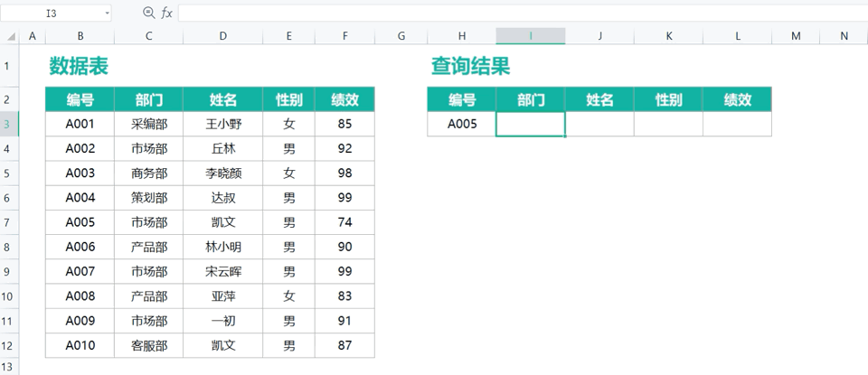Select cell 李晓颜
Screen dimensions: 868x375
click(x=223, y=173)
